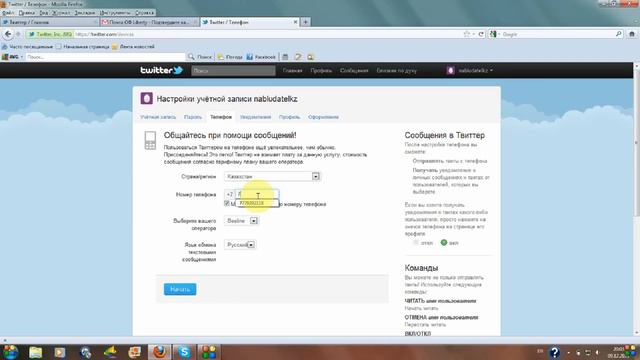Click the Windows Start button
The height and width of the screenshot is (360, 640).
click(10, 352)
